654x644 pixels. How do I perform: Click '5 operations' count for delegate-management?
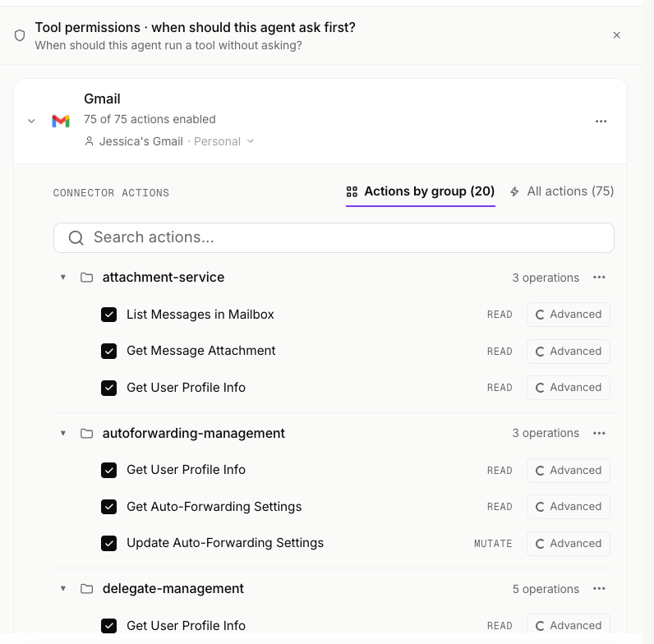[546, 589]
